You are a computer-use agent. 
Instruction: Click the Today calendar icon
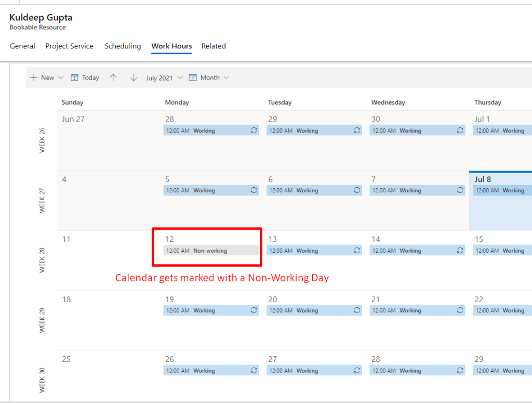pos(74,77)
